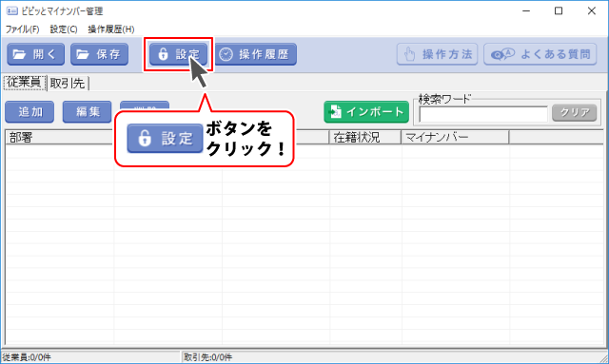The height and width of the screenshot is (364, 609).
Task: Select the 従業員 tab
Action: pos(25,83)
